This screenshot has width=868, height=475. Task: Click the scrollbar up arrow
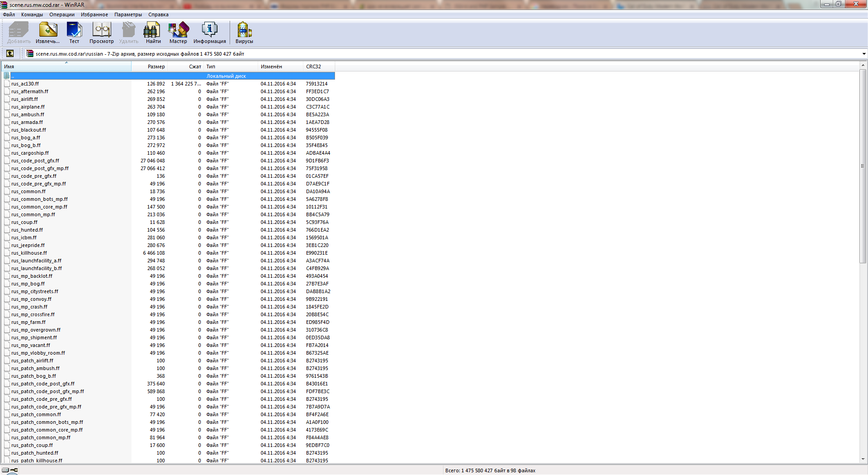click(863, 66)
